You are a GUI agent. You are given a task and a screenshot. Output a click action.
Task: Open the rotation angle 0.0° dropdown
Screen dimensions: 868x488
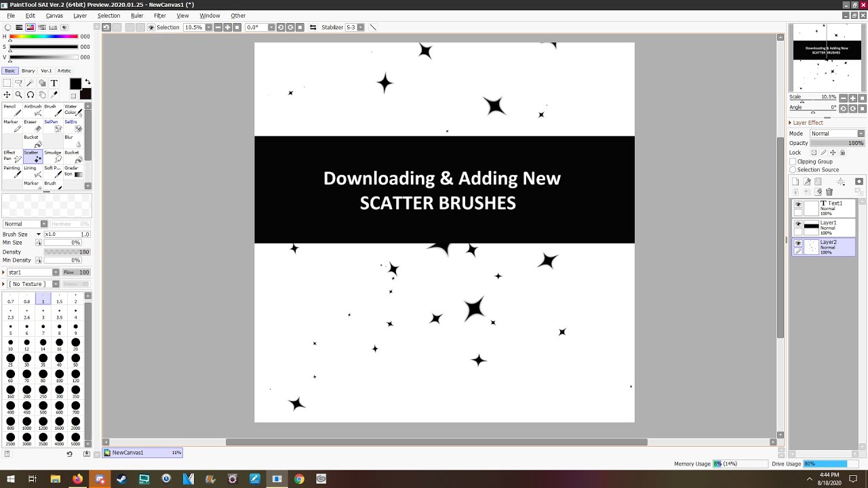pyautogui.click(x=271, y=27)
